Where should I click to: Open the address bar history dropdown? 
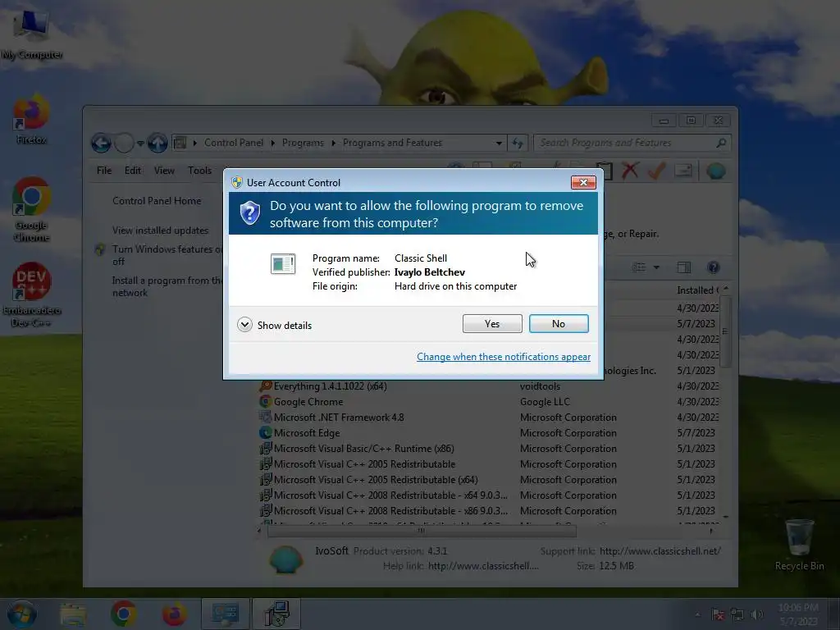[x=499, y=143]
